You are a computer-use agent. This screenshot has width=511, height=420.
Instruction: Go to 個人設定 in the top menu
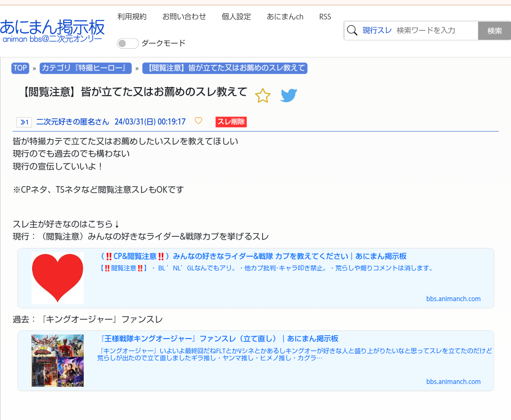tap(236, 17)
